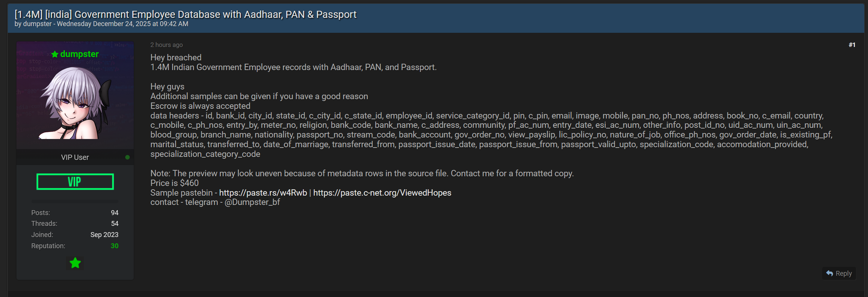Click the thread date in the header

pos(122,24)
